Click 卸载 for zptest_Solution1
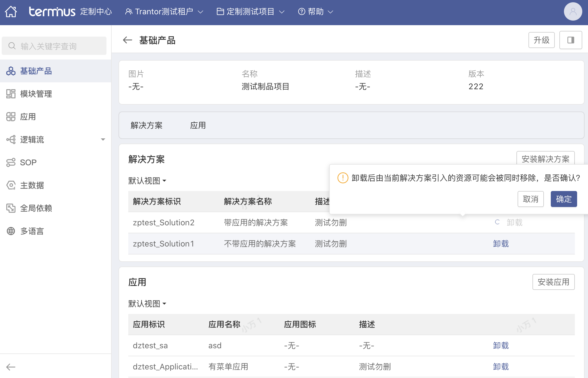The image size is (588, 378). 501,244
